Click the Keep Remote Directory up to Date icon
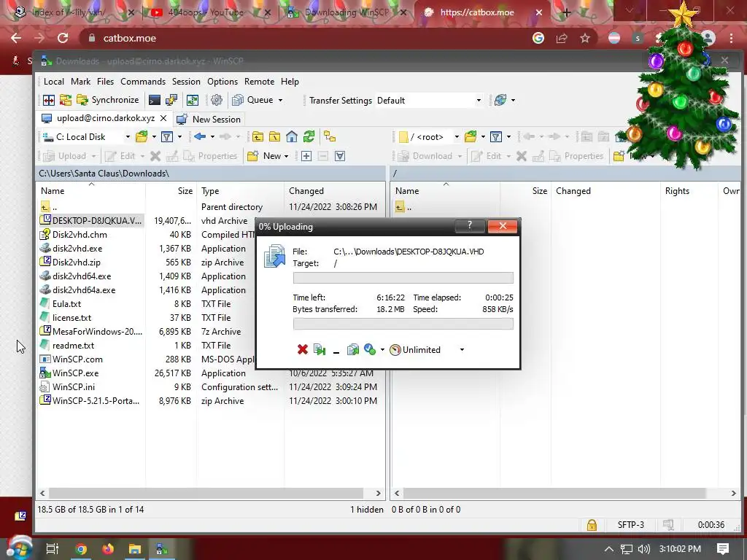 [x=193, y=100]
